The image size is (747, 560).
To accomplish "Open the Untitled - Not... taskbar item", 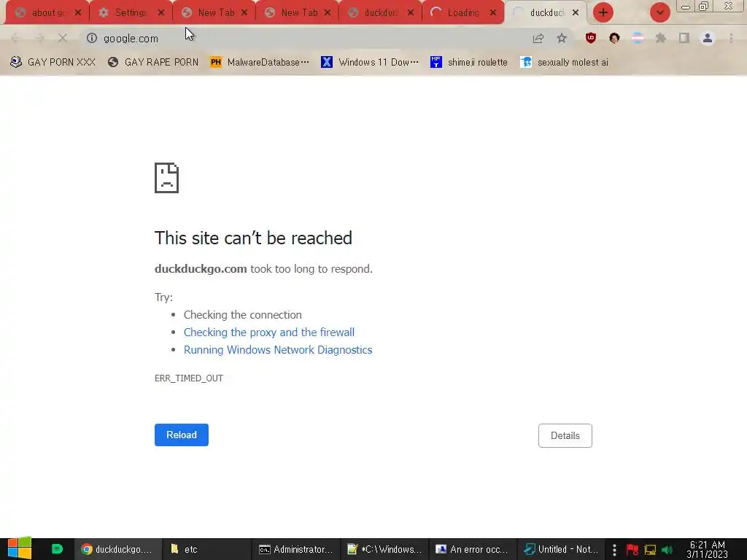I will pyautogui.click(x=561, y=549).
